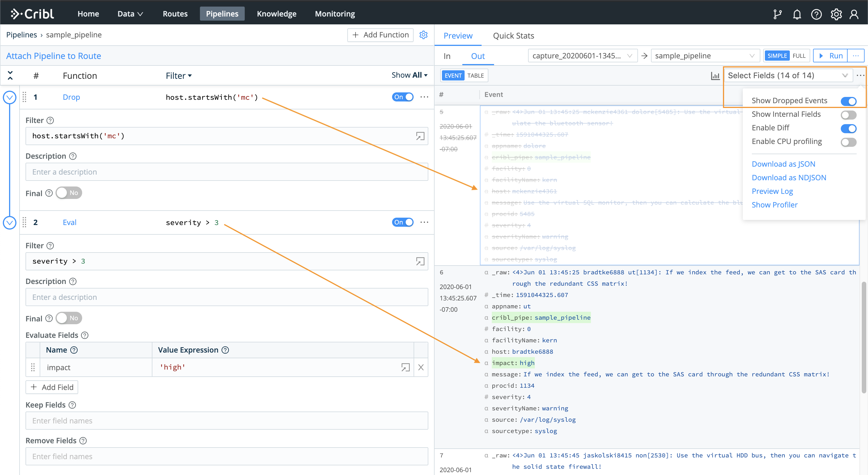
Task: Toggle Show Dropped Events off
Action: (x=848, y=101)
